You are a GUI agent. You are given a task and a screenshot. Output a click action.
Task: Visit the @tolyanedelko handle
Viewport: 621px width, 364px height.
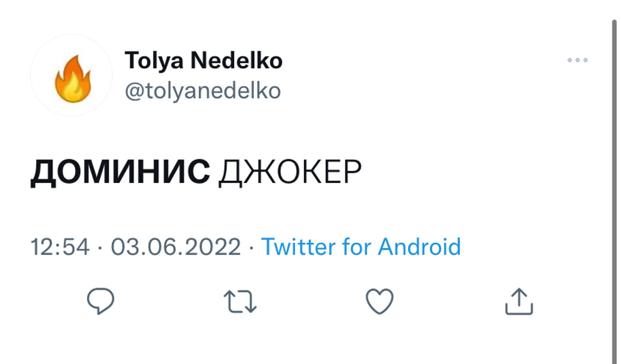coord(203,91)
